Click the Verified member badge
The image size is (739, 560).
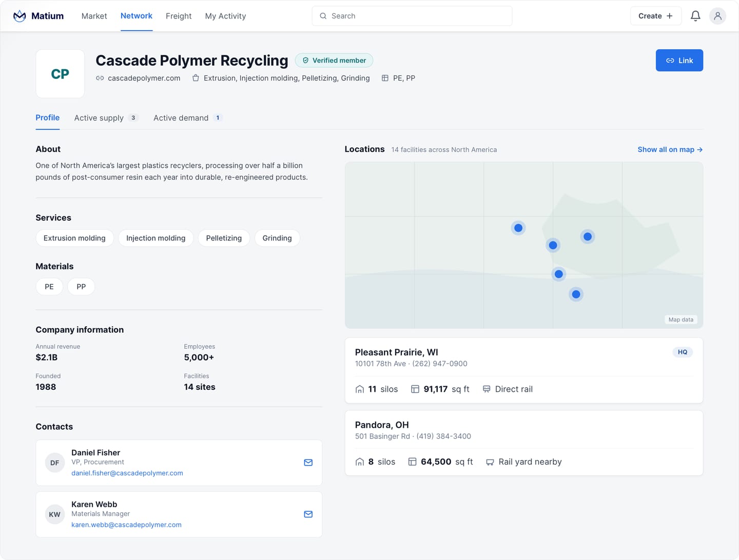pyautogui.click(x=334, y=61)
